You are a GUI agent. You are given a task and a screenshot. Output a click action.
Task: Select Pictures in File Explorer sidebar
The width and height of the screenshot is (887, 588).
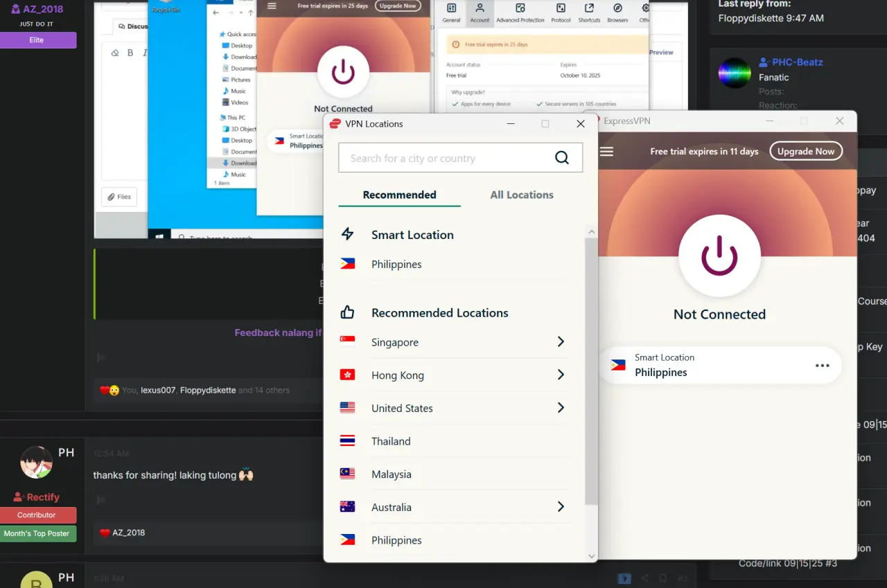pos(237,80)
